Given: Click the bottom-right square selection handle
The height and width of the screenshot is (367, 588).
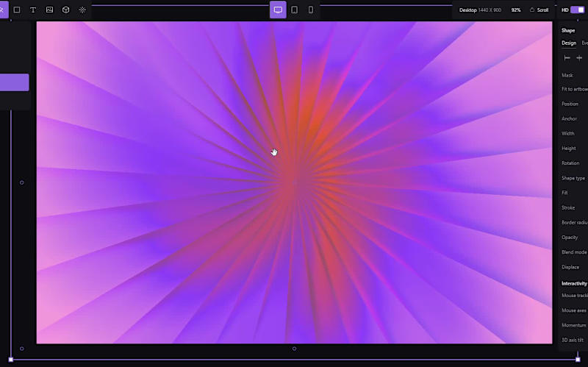Looking at the screenshot, I should tap(578, 360).
